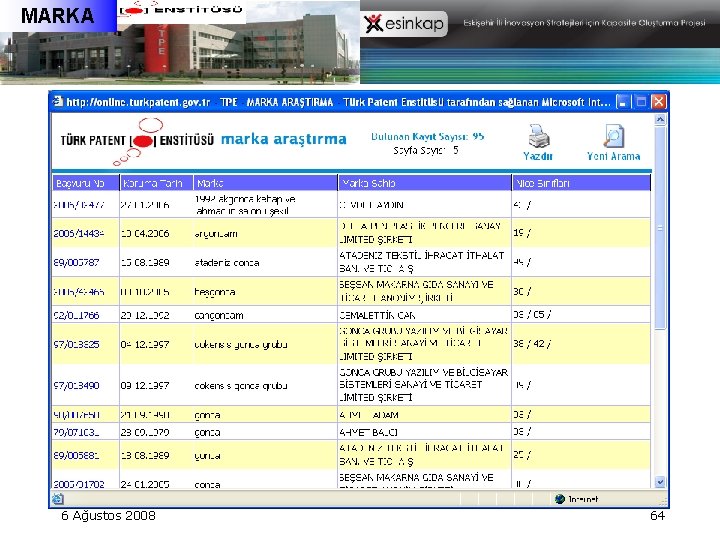Click the Başvuru No column header

tap(86, 183)
